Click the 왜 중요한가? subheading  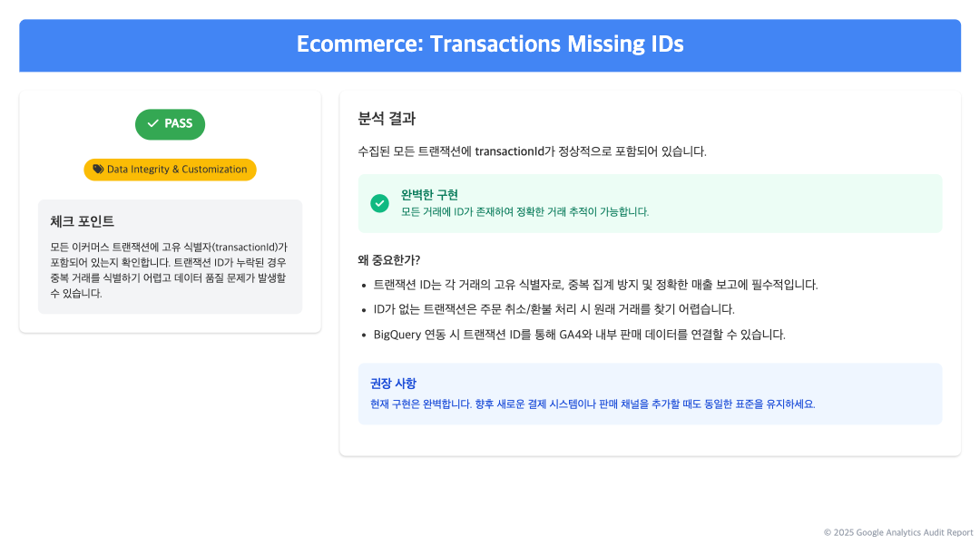388,259
